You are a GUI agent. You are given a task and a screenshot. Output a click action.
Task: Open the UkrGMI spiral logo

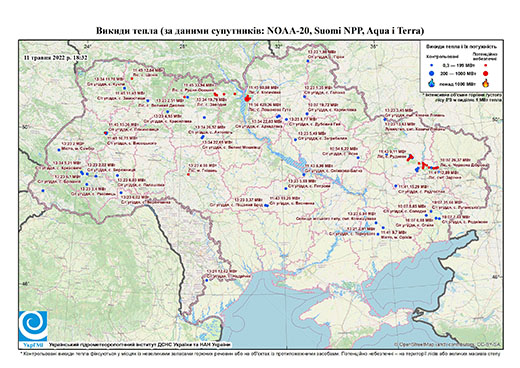coord(33,326)
